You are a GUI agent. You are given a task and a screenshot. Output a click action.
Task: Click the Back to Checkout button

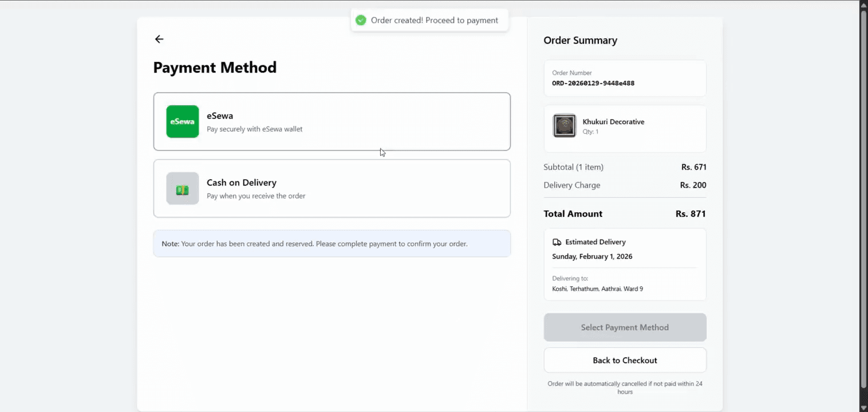(625, 360)
